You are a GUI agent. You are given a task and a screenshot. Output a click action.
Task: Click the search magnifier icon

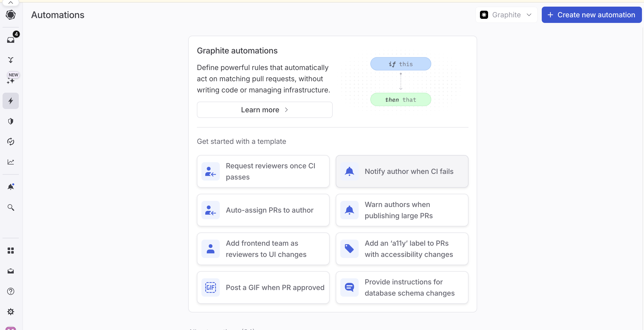11,207
